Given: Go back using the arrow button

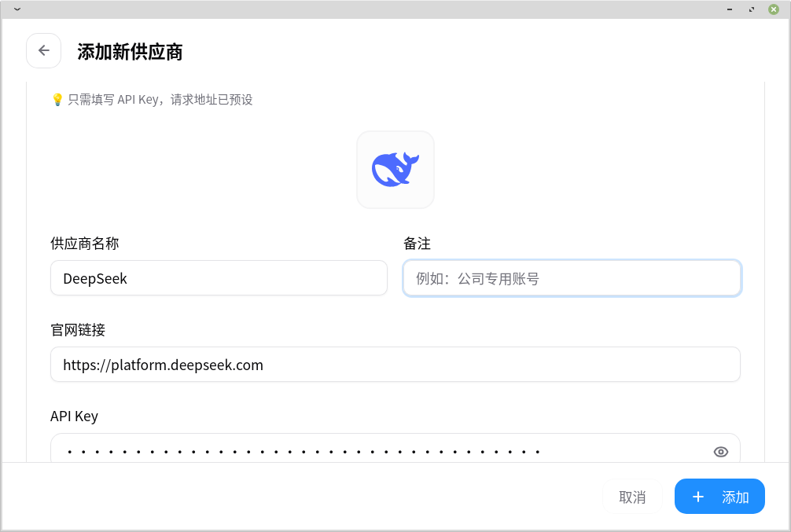Looking at the screenshot, I should pos(44,50).
